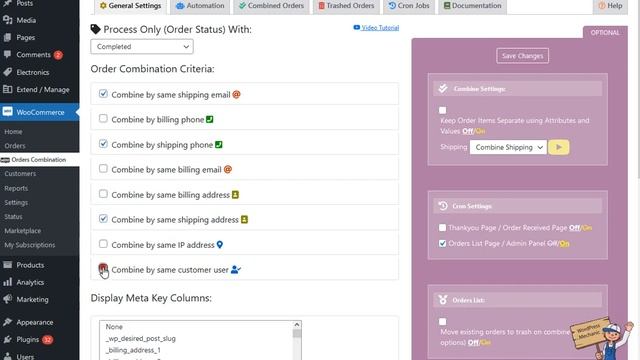Open the Cron Jobs tab

click(409, 6)
